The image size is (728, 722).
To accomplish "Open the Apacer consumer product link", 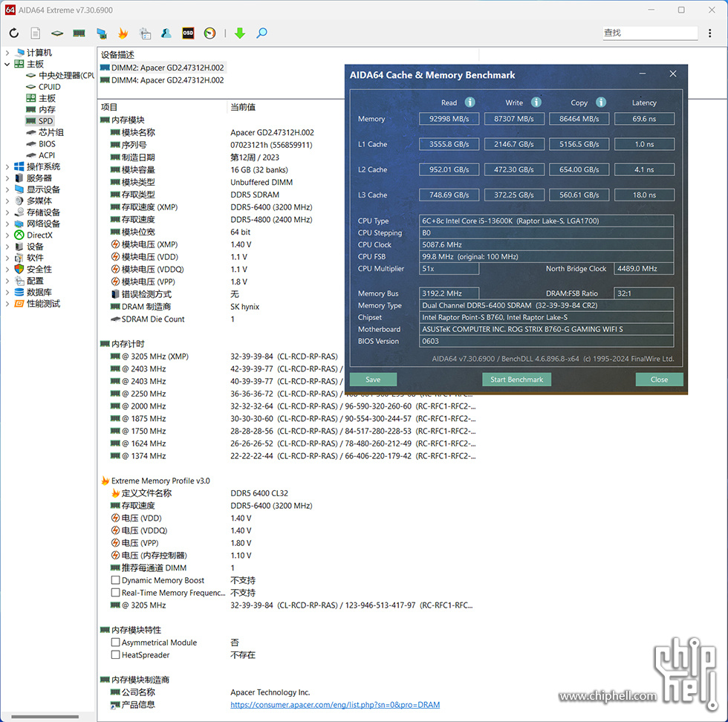I will click(x=335, y=705).
